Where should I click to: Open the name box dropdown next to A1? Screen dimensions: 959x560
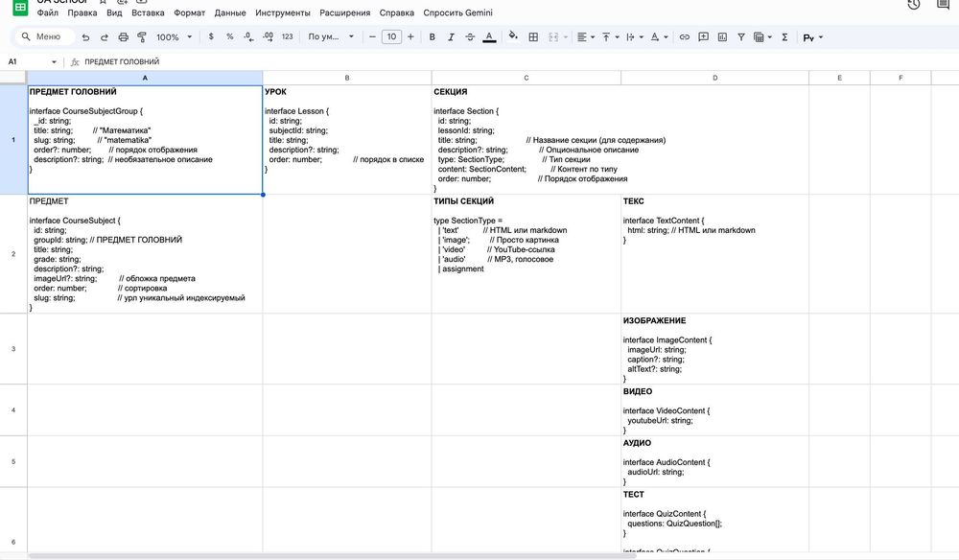pyautogui.click(x=54, y=61)
